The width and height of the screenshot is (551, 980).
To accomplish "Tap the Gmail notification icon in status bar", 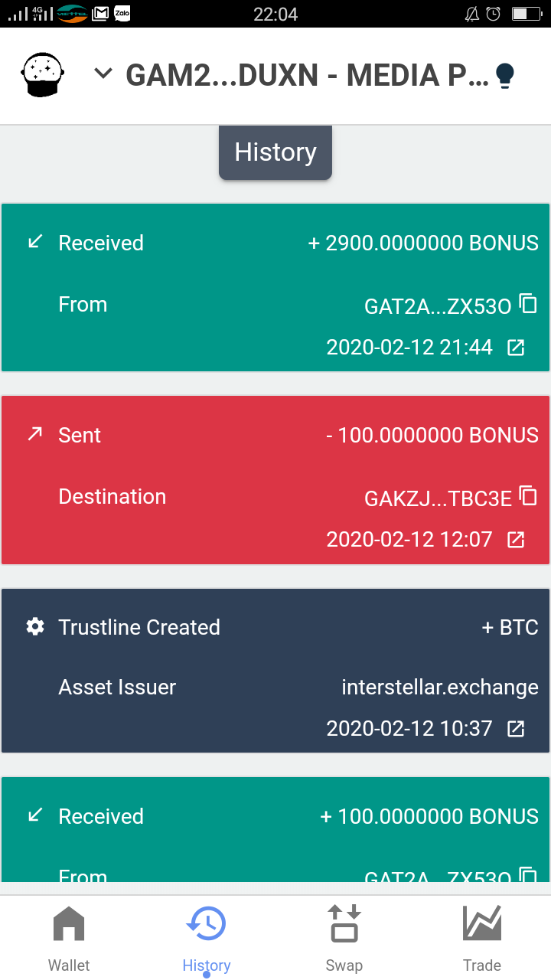I will point(100,14).
